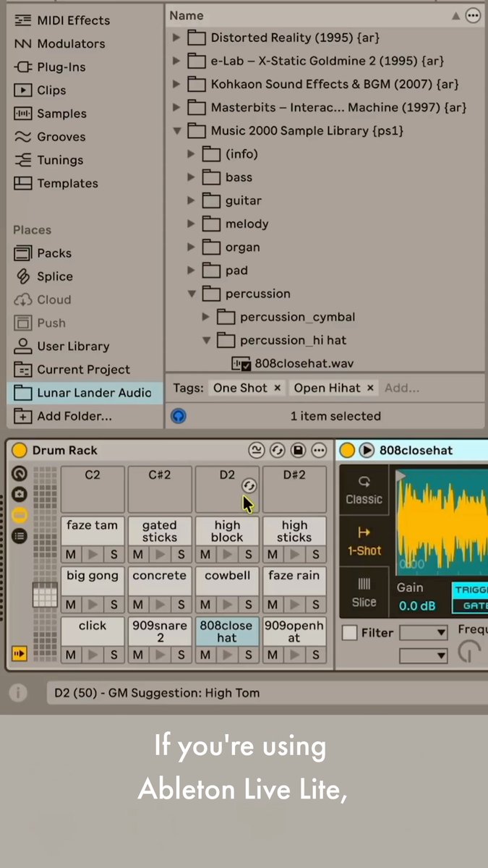The image size is (488, 868).
Task: Click the browser options ellipsis icon
Action: 473,15
